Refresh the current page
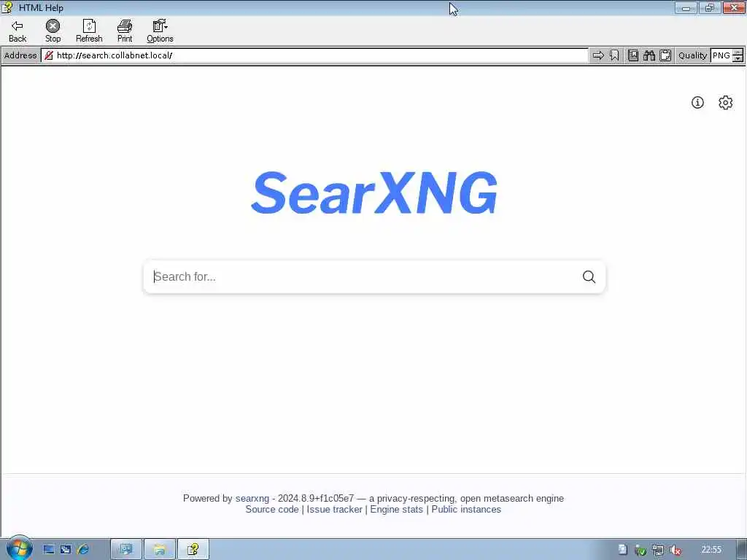 (89, 31)
